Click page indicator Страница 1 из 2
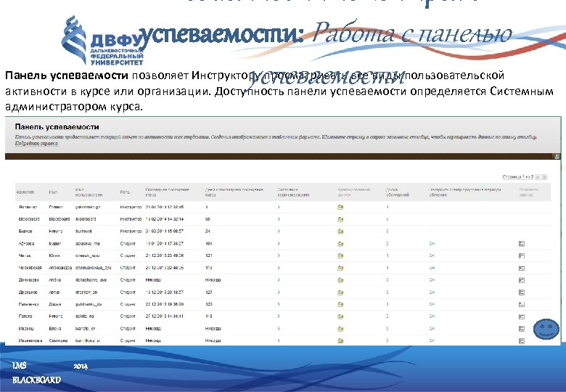Screen dimensions: 566x392 tap(518, 177)
